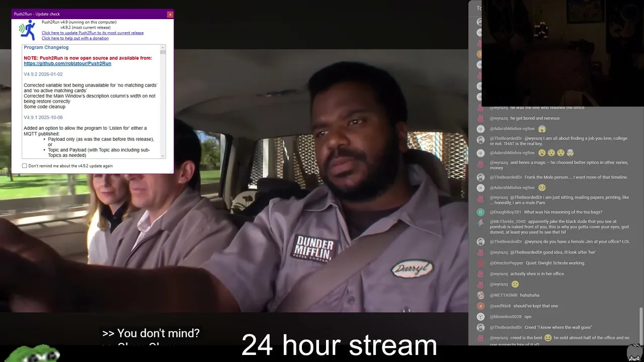Screen dimensions: 644x362
Task: Click the changelog scrollbar down arrow
Action: click(163, 156)
